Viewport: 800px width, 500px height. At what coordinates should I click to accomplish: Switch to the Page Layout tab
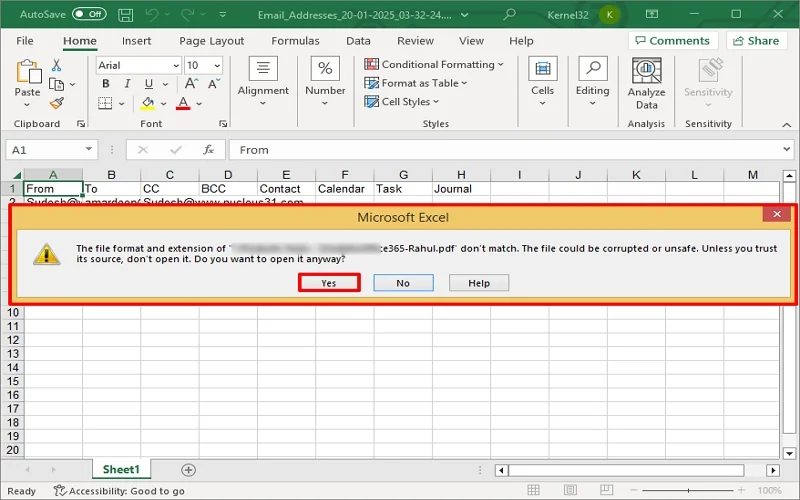pos(211,41)
